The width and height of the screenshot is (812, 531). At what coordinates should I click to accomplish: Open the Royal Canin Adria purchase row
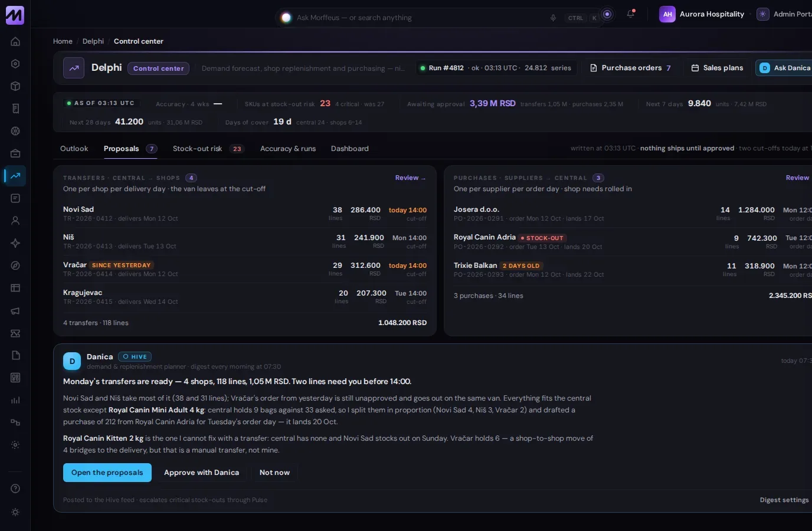(x=633, y=241)
